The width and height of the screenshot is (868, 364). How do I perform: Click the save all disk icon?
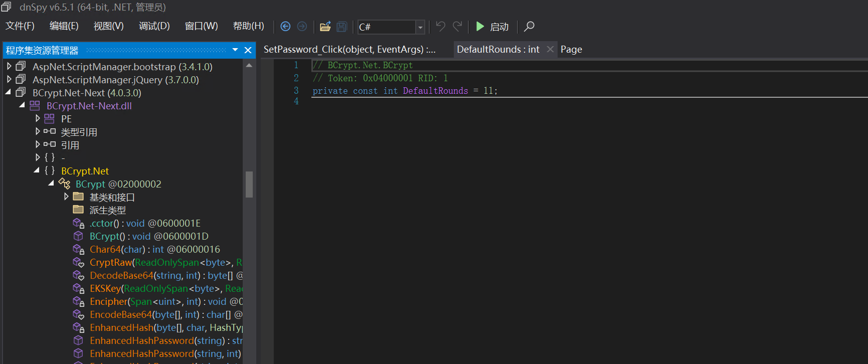(x=341, y=27)
